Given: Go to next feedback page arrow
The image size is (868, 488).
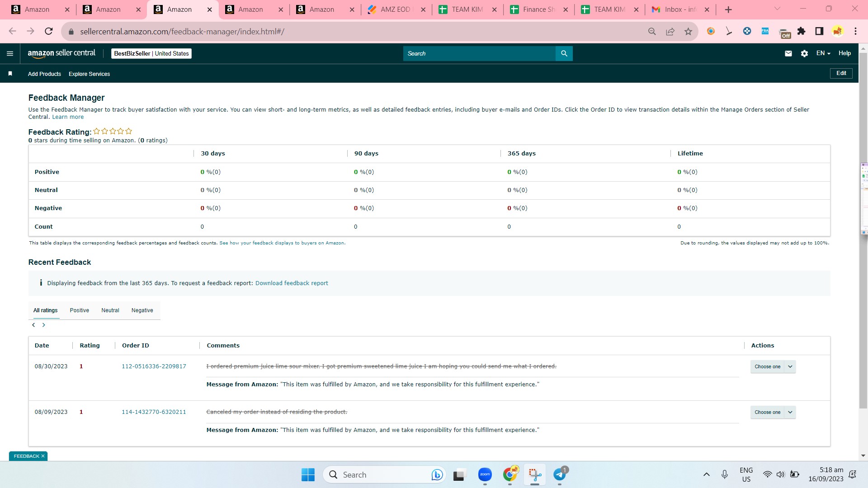Looking at the screenshot, I should (44, 325).
